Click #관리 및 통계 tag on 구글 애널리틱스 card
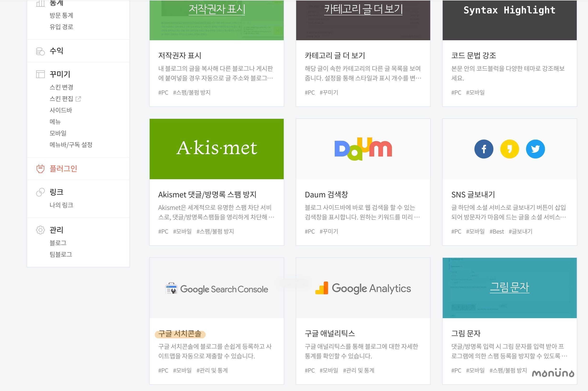The height and width of the screenshot is (391, 588). [x=359, y=371]
